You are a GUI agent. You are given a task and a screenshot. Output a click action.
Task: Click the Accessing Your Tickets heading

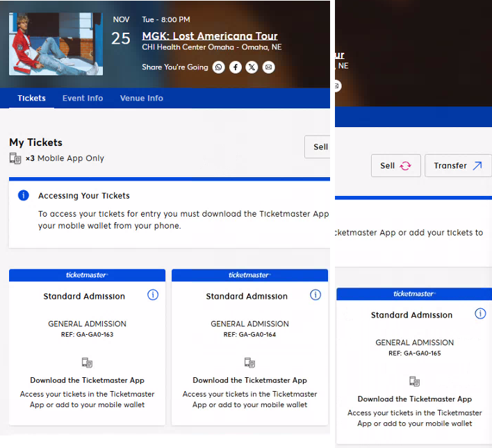tap(84, 196)
